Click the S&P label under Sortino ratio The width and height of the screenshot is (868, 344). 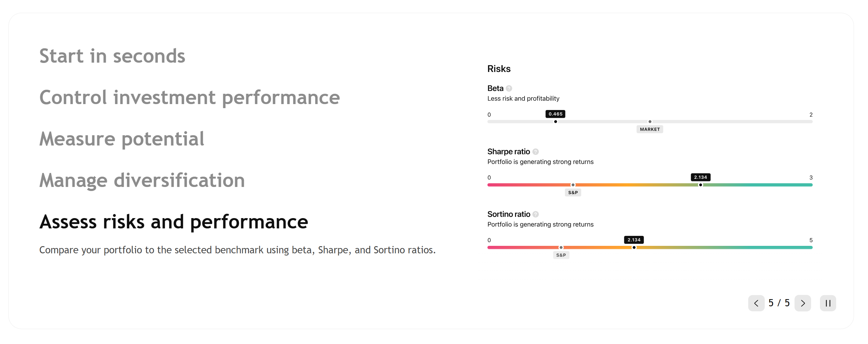tap(561, 255)
